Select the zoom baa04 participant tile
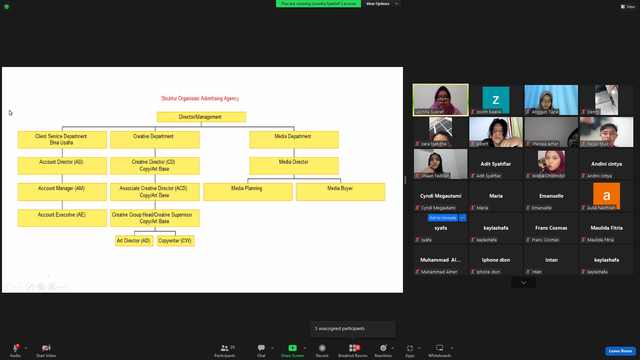 point(496,100)
